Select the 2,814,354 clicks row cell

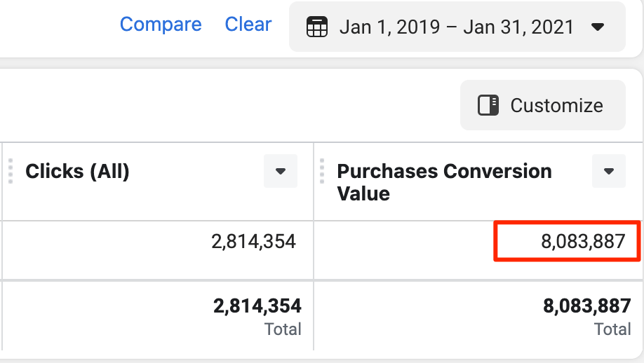[253, 242]
